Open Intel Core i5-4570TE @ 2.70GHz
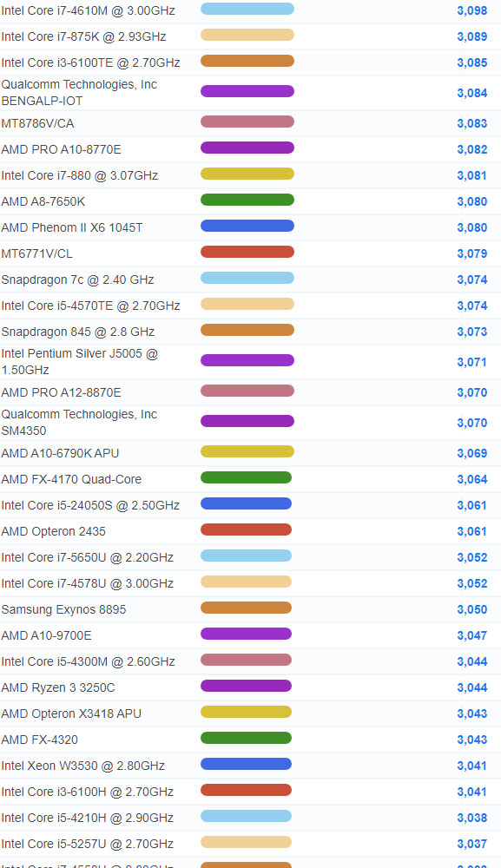 point(91,306)
